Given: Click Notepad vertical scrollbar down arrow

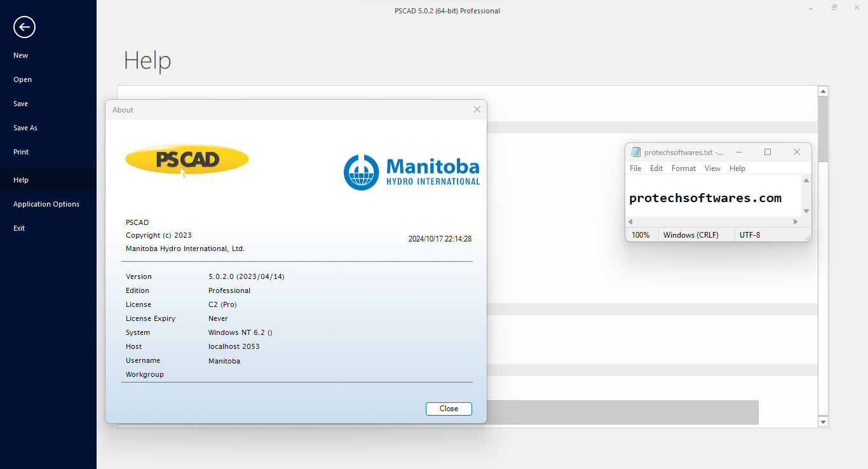Looking at the screenshot, I should click(806, 211).
